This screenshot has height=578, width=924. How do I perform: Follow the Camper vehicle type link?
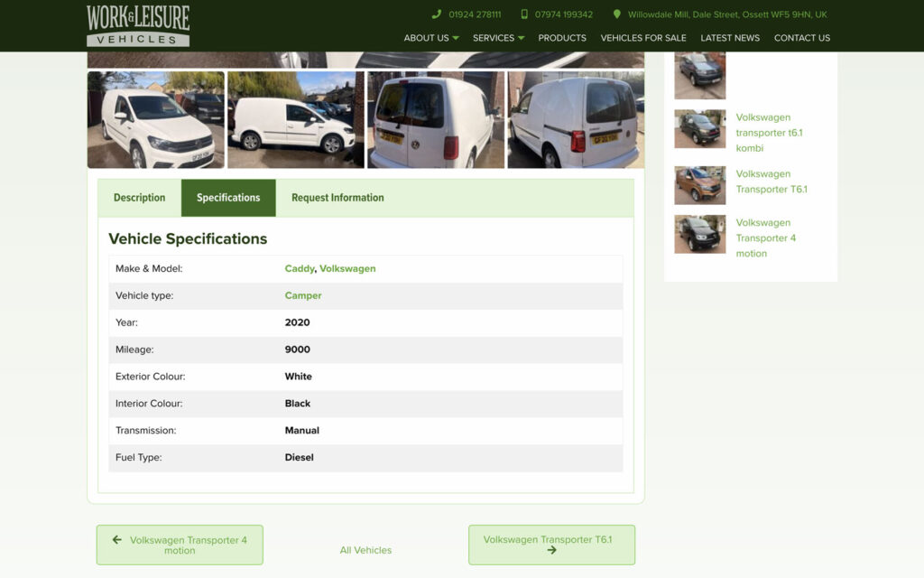coord(303,295)
